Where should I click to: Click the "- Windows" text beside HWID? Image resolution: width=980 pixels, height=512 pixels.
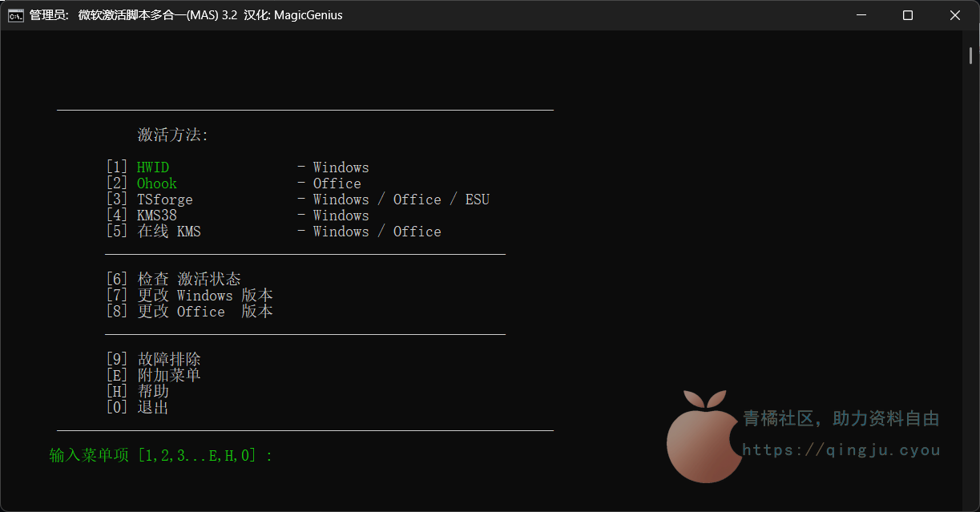[x=333, y=167]
